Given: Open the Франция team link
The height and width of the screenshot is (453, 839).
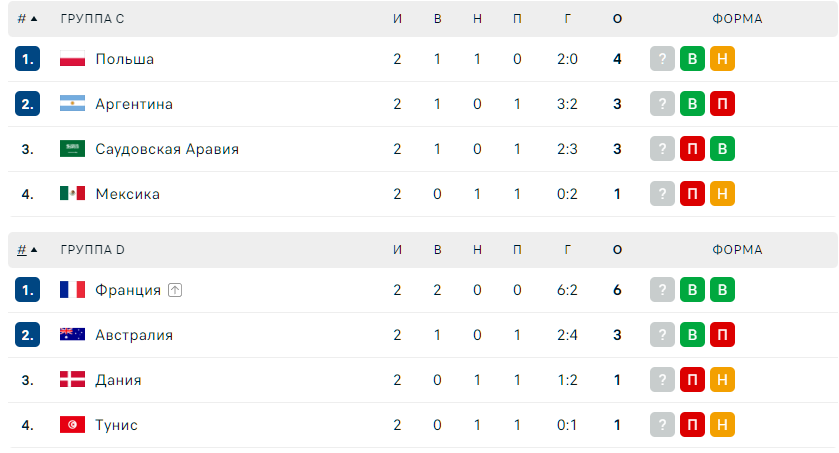Looking at the screenshot, I should [128, 290].
